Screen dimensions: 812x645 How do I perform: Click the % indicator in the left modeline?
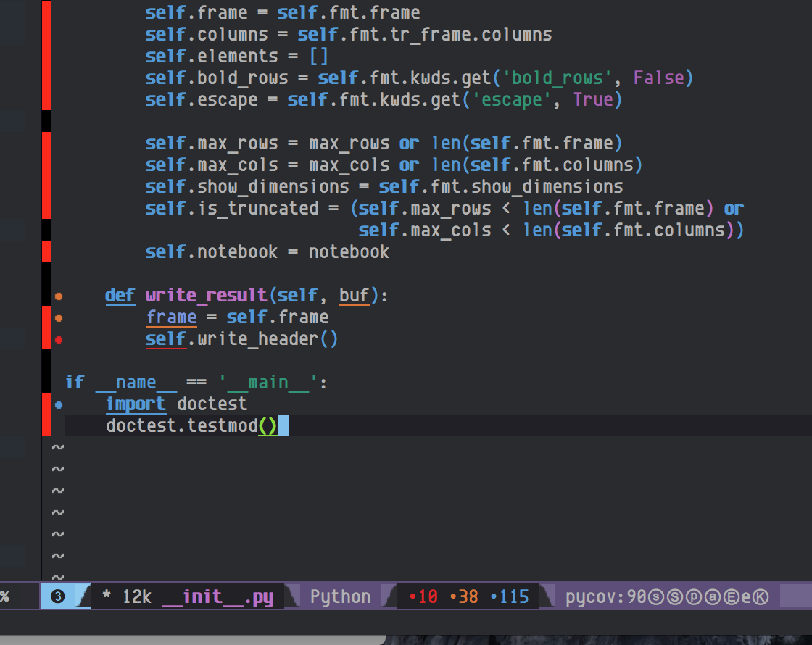pyautogui.click(x=4, y=596)
